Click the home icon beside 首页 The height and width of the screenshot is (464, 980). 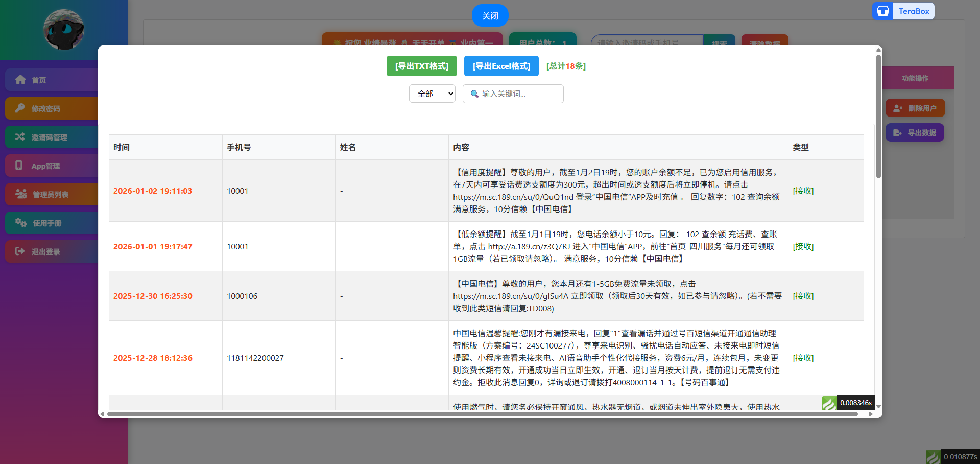click(x=20, y=80)
